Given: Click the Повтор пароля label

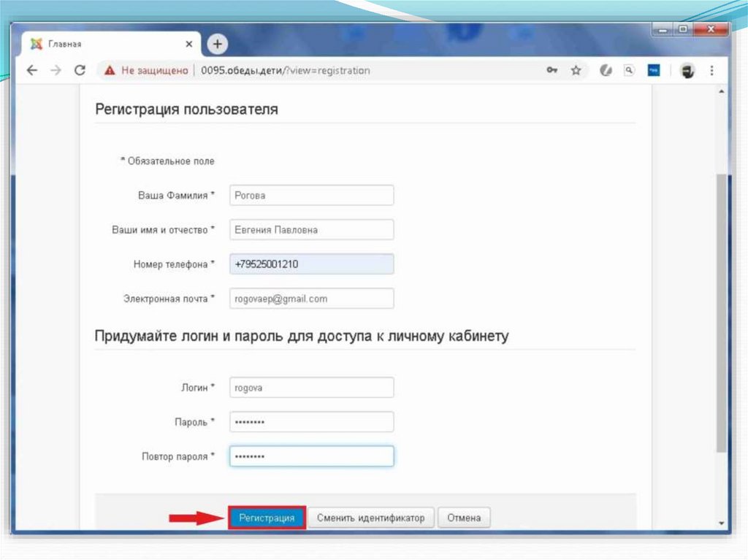Looking at the screenshot, I should [178, 457].
